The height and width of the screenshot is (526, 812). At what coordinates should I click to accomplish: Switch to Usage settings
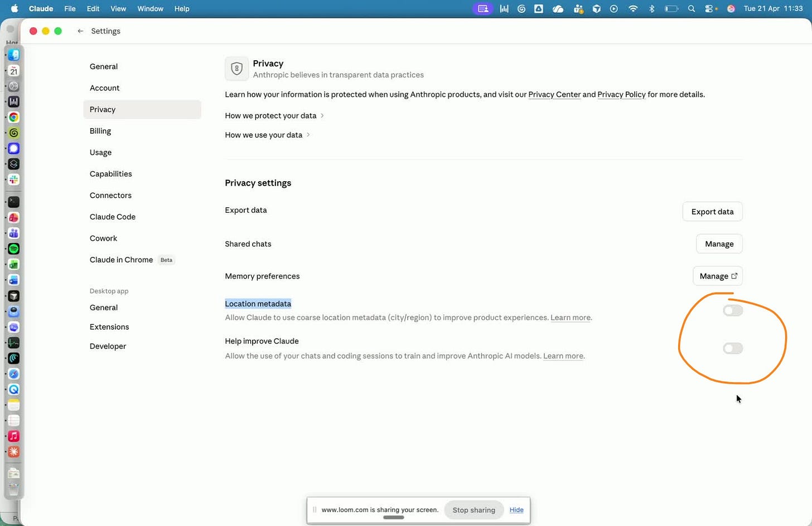(x=142, y=152)
